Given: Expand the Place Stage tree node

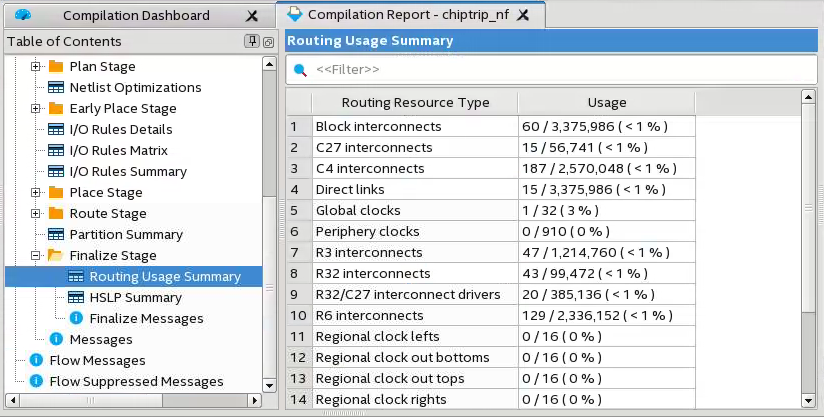Looking at the screenshot, I should [36, 192].
